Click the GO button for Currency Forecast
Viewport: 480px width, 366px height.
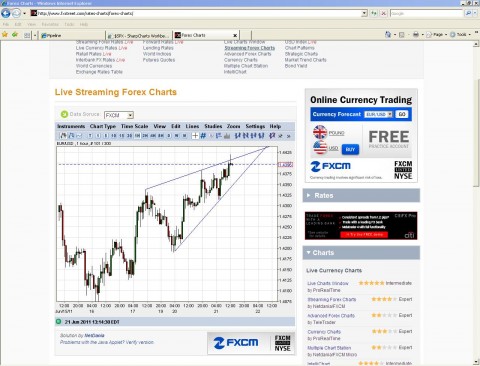coord(402,114)
